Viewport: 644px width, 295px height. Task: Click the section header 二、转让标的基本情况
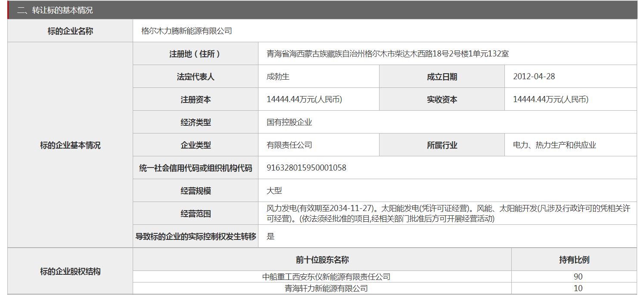pos(55,10)
